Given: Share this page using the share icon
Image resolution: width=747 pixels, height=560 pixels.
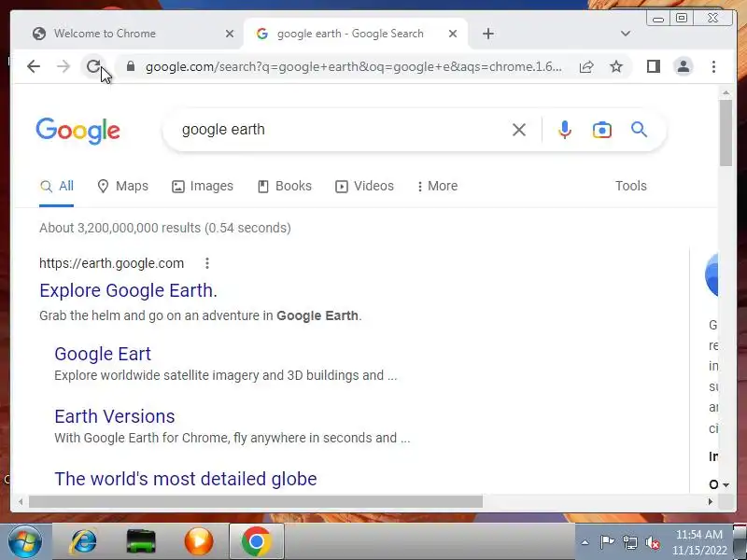Looking at the screenshot, I should tap(586, 66).
